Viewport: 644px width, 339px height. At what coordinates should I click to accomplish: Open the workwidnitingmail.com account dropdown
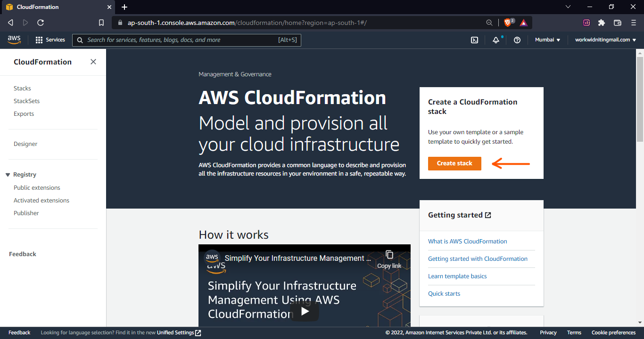pyautogui.click(x=605, y=40)
